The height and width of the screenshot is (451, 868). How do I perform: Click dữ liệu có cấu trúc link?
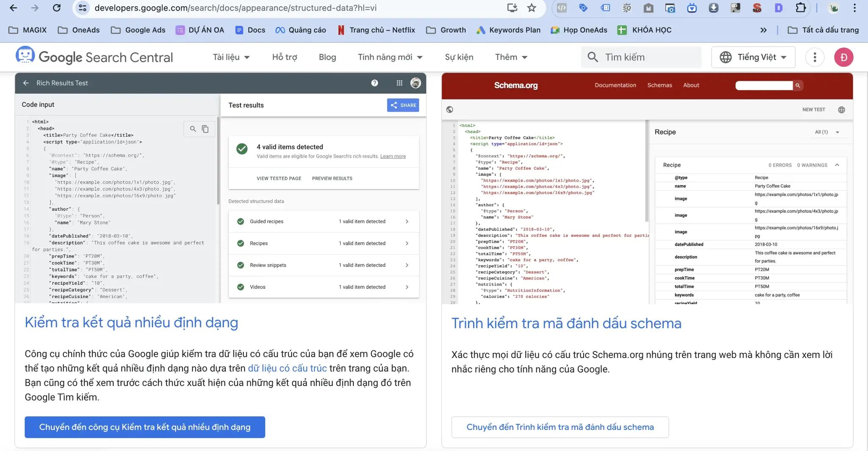pyautogui.click(x=287, y=368)
